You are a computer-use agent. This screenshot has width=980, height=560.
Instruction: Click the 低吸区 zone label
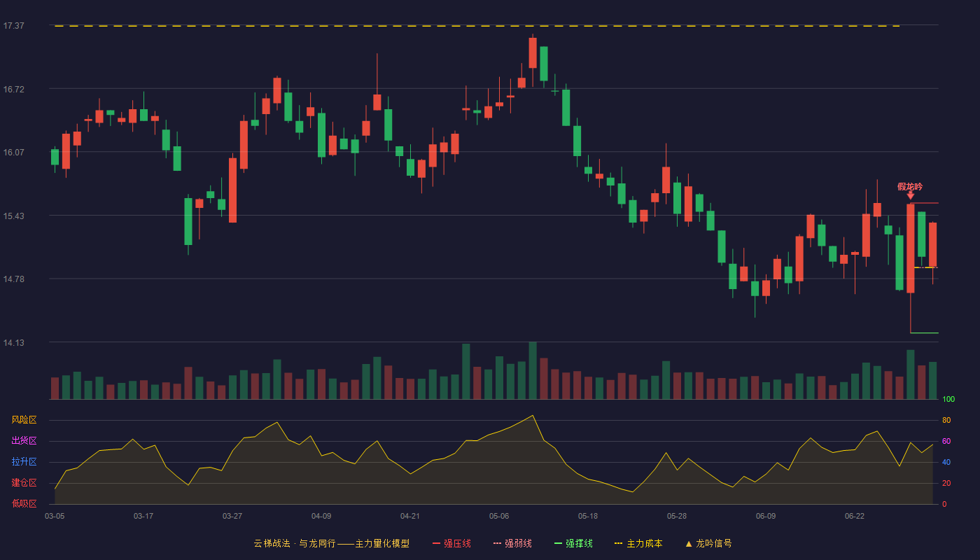(24, 503)
